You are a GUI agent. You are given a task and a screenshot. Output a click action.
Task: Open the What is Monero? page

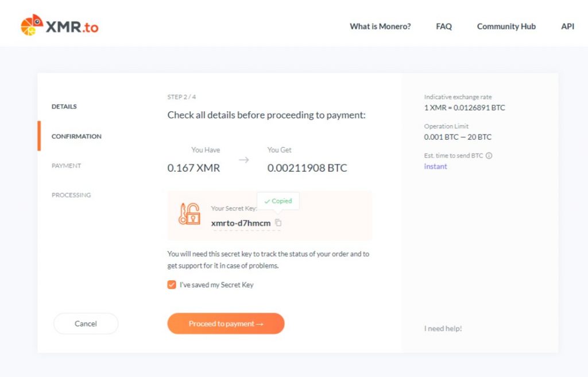pyautogui.click(x=380, y=26)
